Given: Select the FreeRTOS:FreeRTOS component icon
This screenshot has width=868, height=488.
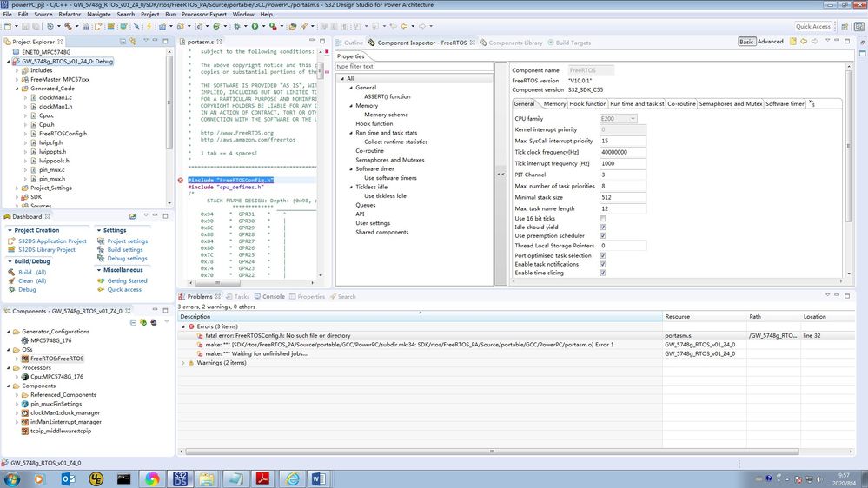Looking at the screenshot, I should (x=24, y=358).
